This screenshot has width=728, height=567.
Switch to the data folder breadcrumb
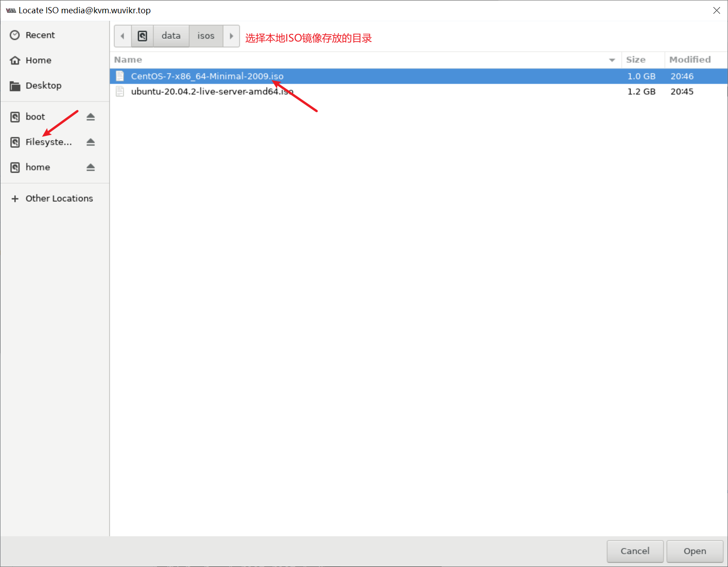[x=171, y=36]
